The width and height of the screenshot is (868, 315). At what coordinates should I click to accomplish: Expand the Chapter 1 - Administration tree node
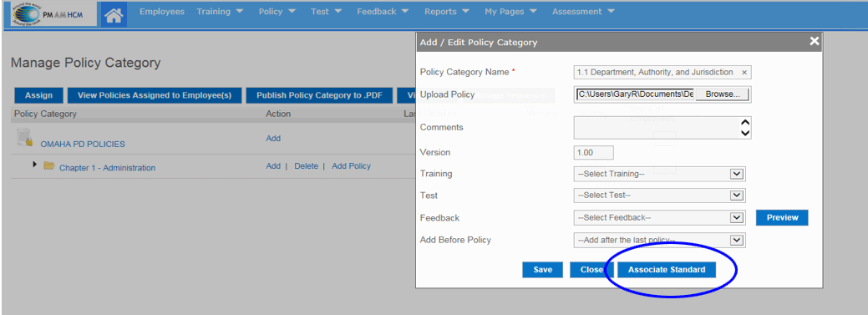coord(36,165)
